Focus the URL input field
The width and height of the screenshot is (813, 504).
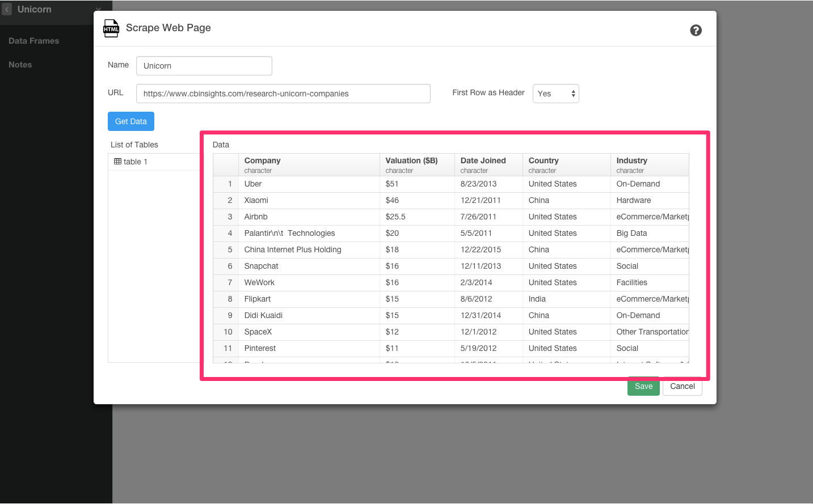[x=283, y=94]
